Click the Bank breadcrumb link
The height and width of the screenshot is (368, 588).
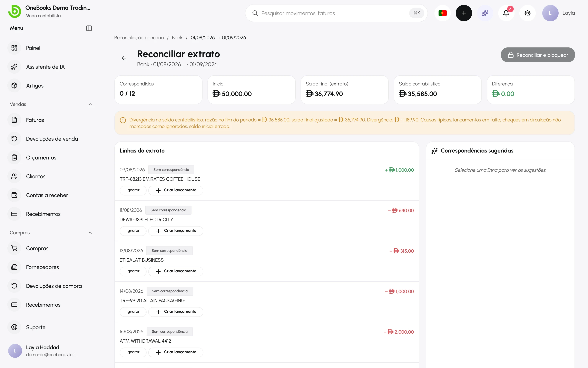pyautogui.click(x=177, y=38)
